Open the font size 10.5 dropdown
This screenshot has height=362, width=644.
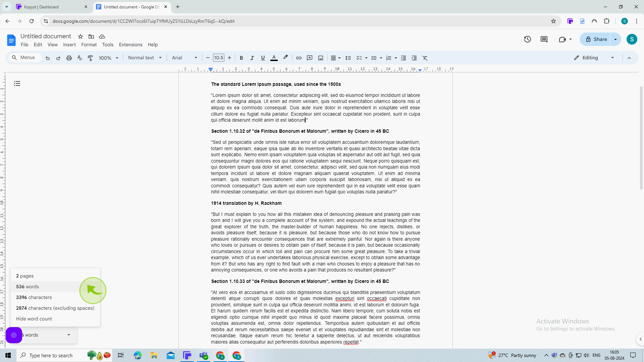tap(218, 58)
